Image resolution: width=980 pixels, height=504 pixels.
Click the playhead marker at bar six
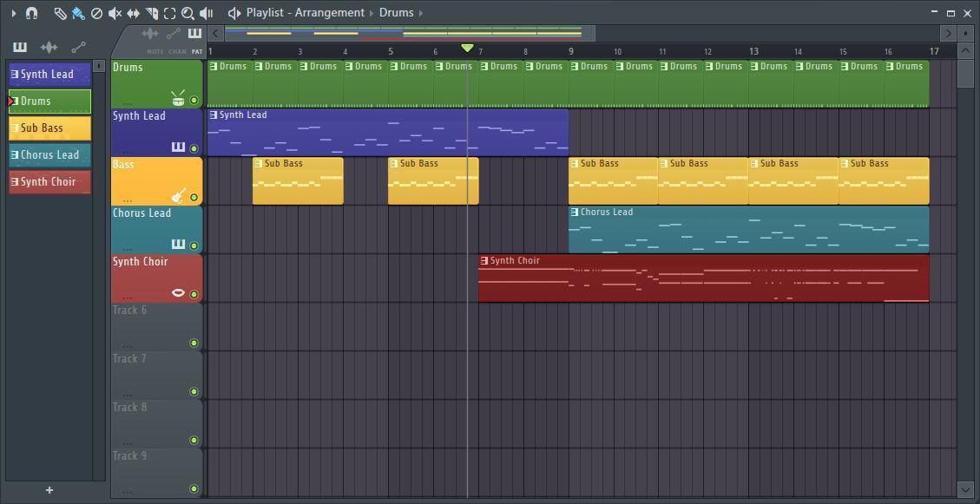coord(468,49)
